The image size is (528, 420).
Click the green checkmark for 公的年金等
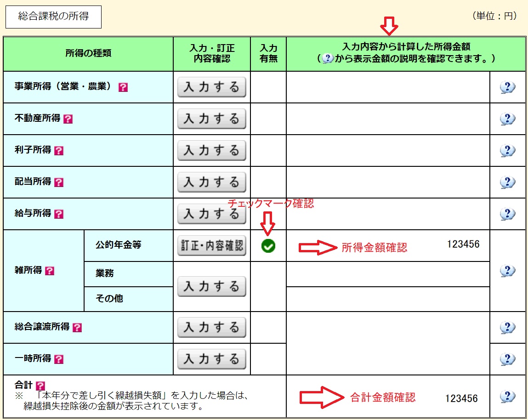click(x=269, y=245)
